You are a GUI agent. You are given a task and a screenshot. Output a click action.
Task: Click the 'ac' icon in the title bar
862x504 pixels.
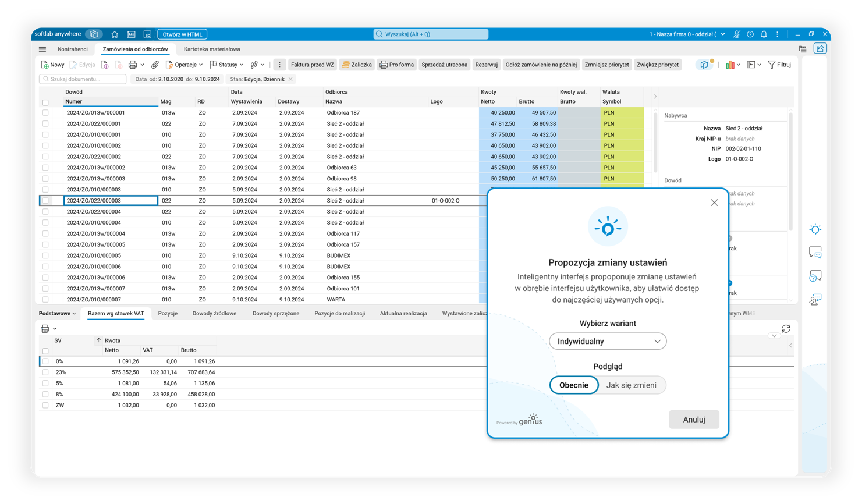(147, 34)
